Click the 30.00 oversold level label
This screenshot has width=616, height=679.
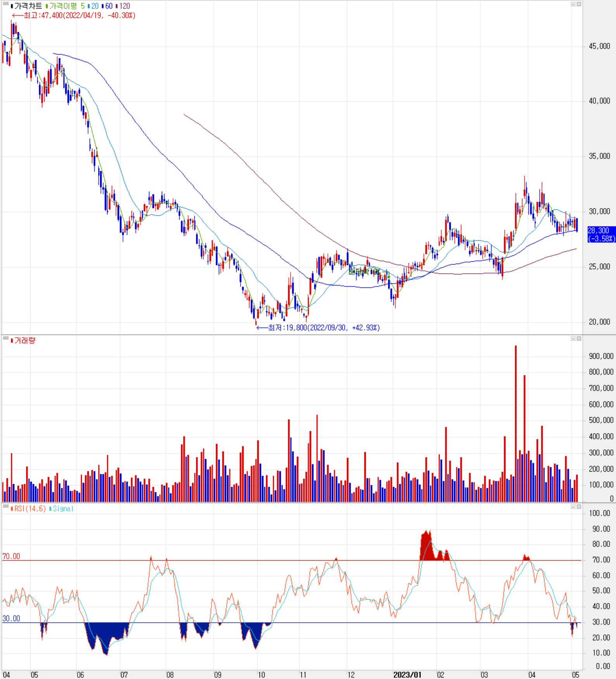(11, 619)
